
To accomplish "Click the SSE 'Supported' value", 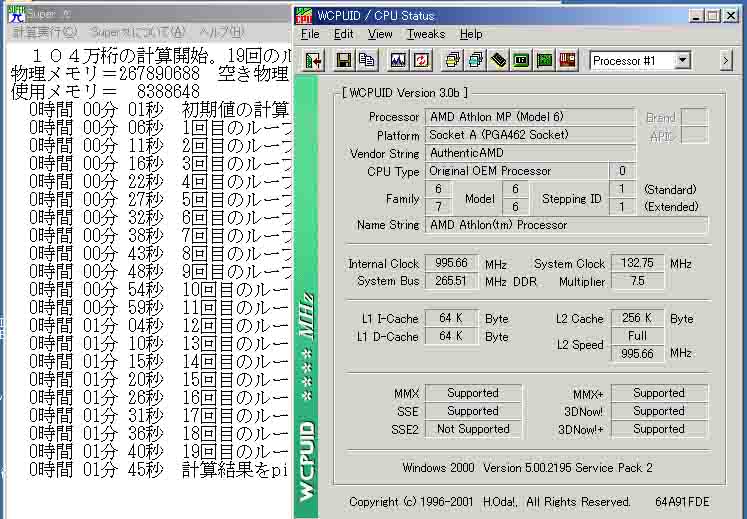I will click(473, 411).
